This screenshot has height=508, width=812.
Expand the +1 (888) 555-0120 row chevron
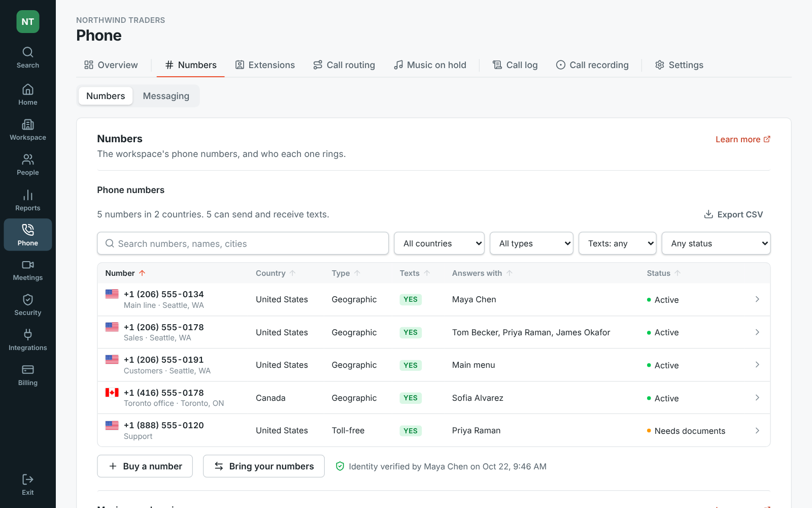(757, 430)
